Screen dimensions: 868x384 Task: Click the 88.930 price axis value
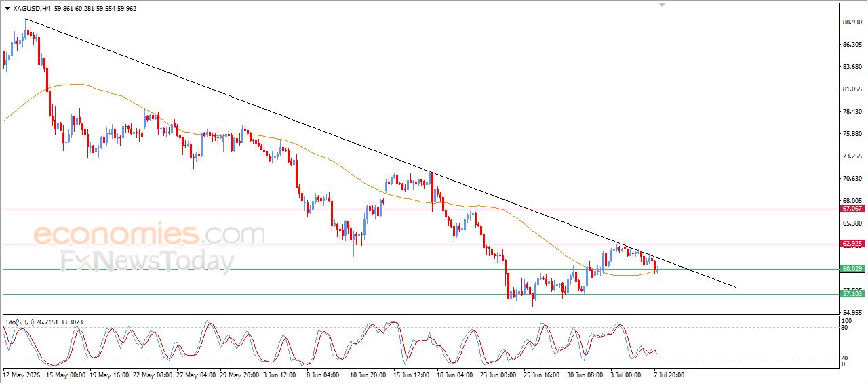(x=852, y=22)
